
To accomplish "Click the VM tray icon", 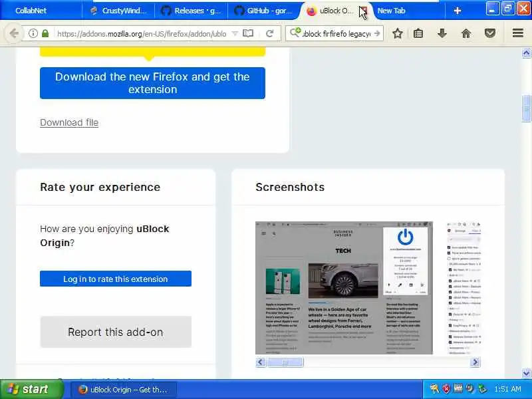I will [x=458, y=389].
